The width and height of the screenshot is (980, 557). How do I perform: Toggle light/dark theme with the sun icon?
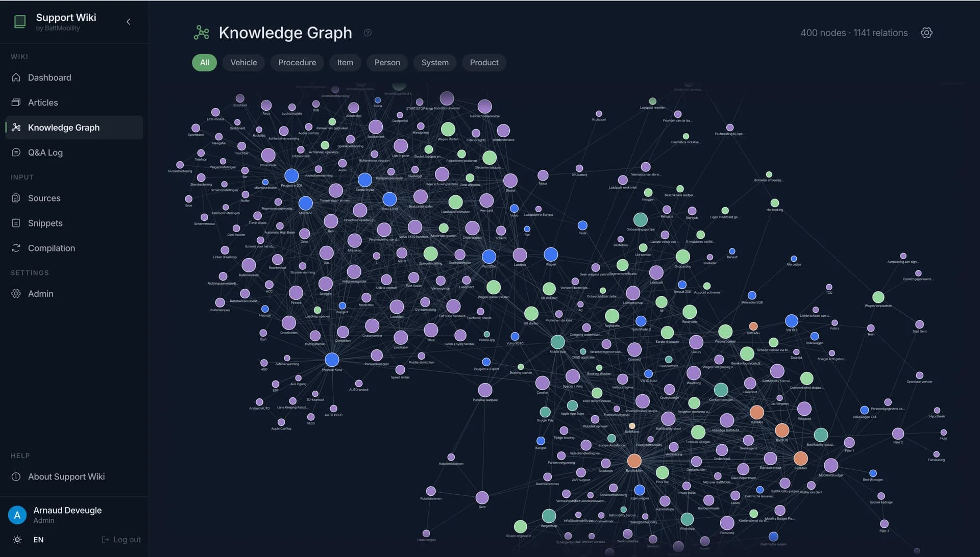(x=17, y=540)
